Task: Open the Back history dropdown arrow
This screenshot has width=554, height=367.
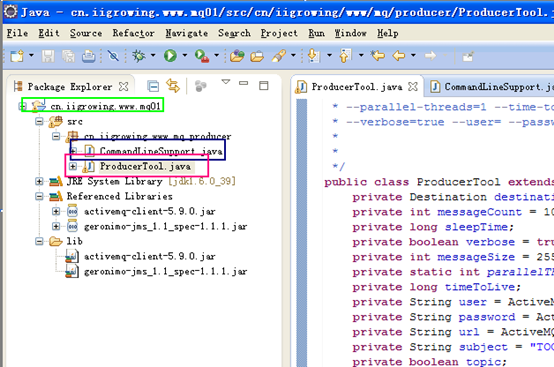Action: [413, 55]
